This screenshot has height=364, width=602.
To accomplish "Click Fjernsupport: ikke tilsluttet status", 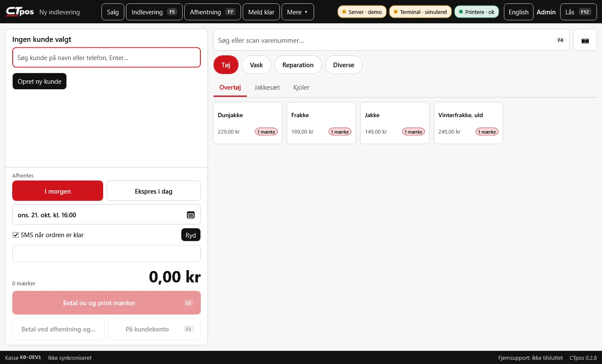I will (531, 358).
